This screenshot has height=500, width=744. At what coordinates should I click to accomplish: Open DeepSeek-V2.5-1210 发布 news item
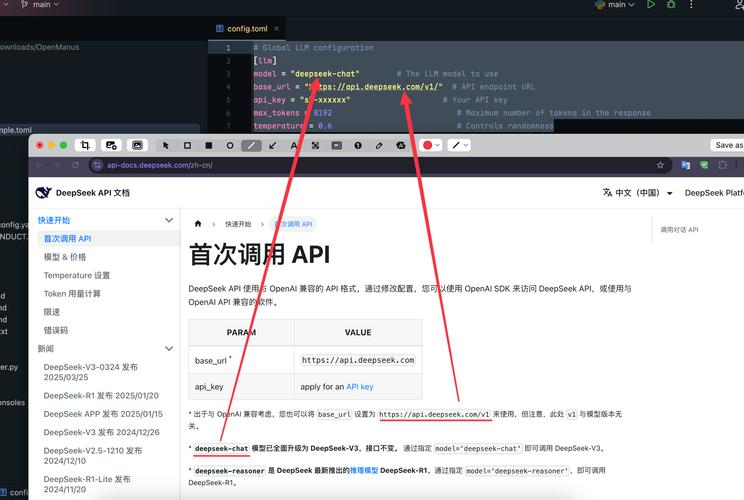(x=93, y=455)
